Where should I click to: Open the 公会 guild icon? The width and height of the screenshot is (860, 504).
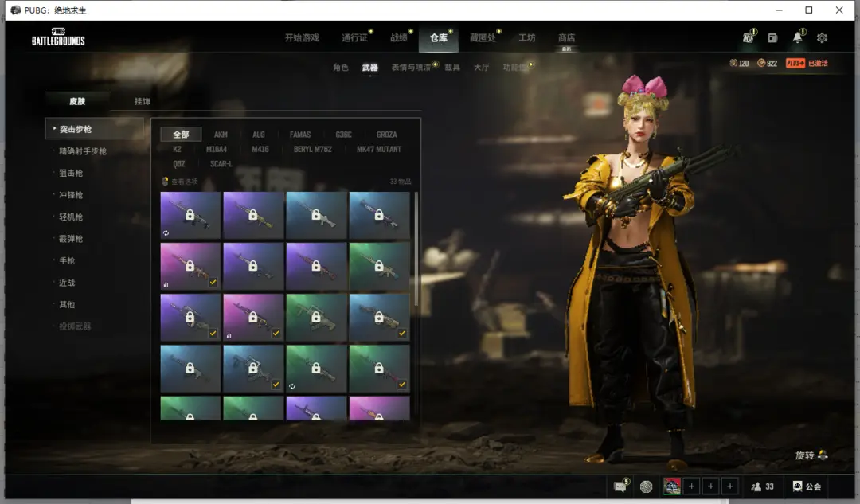point(797,486)
